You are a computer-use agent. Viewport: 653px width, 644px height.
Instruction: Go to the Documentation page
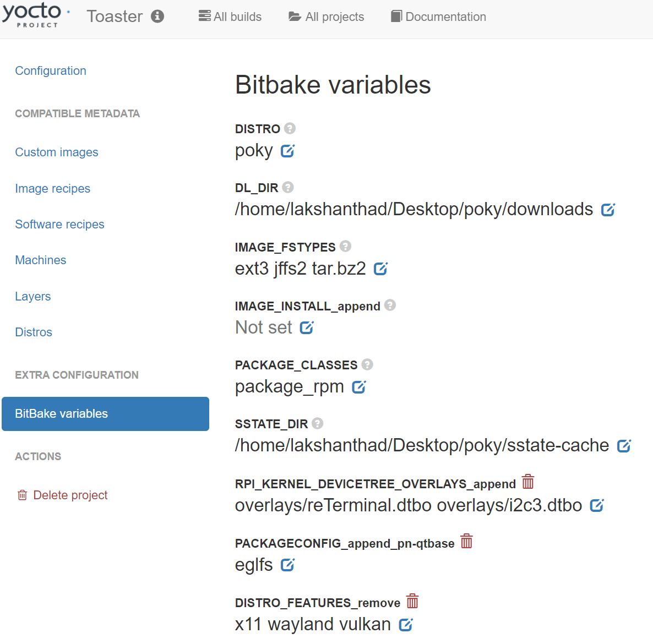tap(438, 17)
